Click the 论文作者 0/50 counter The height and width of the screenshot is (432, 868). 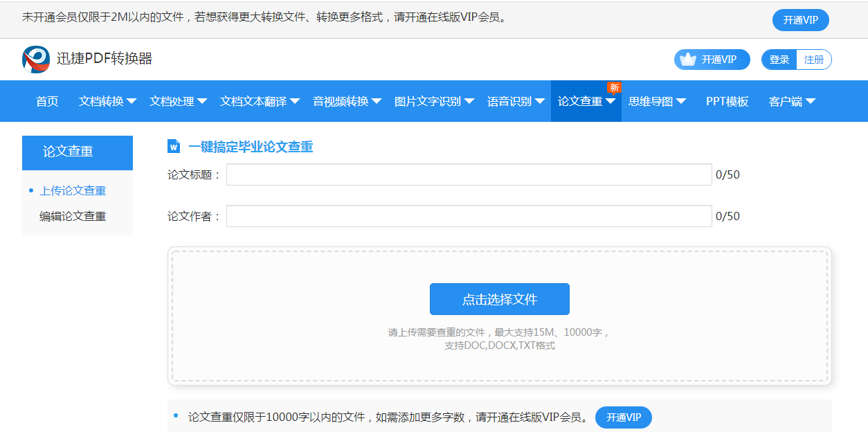click(x=727, y=216)
